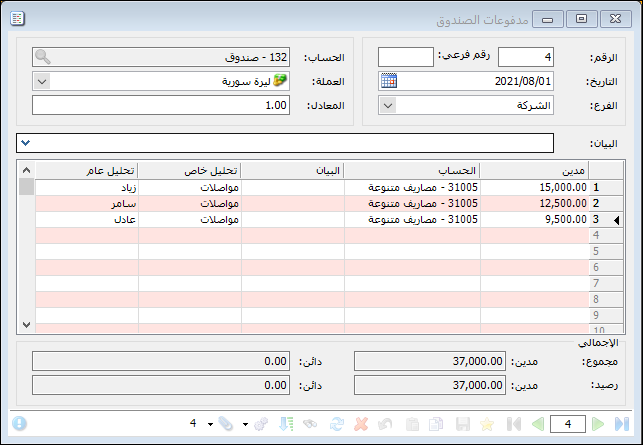Click مواصلات in row 3
Screen dimensions: 643x445
[x=189, y=219]
